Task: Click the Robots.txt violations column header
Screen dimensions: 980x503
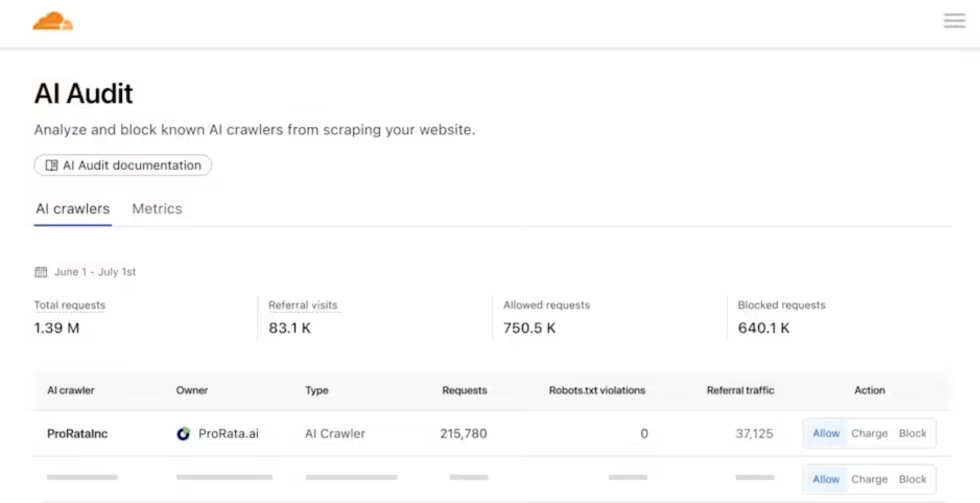Action: [597, 391]
